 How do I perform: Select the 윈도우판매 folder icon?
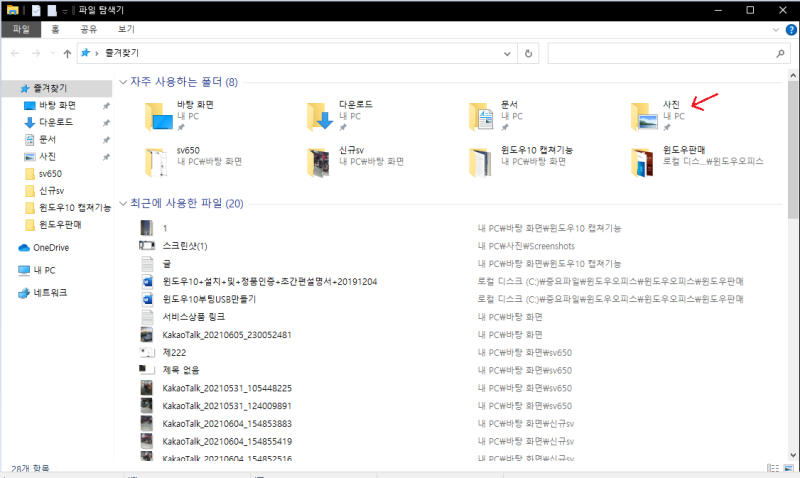click(642, 162)
